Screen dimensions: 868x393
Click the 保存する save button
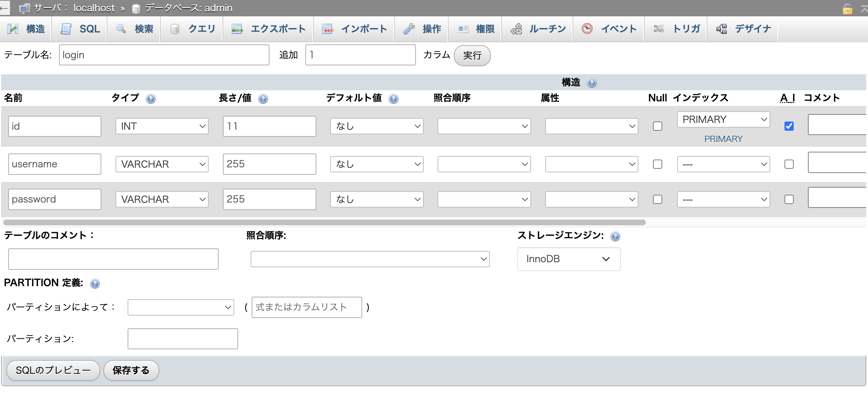[x=131, y=370]
